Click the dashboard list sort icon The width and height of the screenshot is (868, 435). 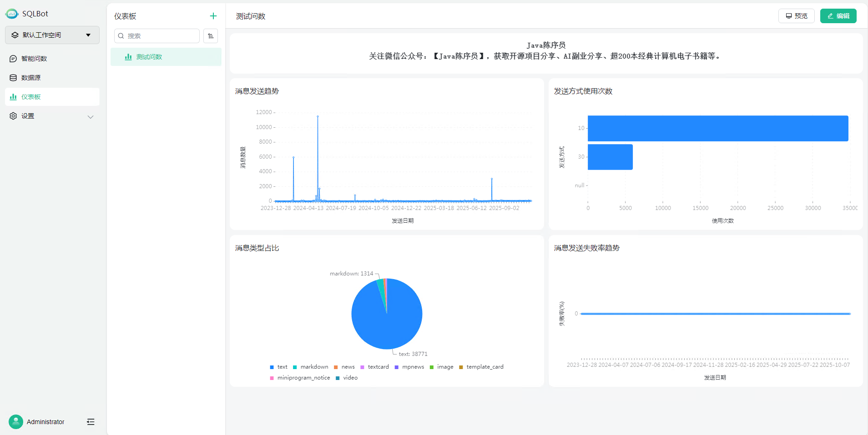(x=211, y=36)
